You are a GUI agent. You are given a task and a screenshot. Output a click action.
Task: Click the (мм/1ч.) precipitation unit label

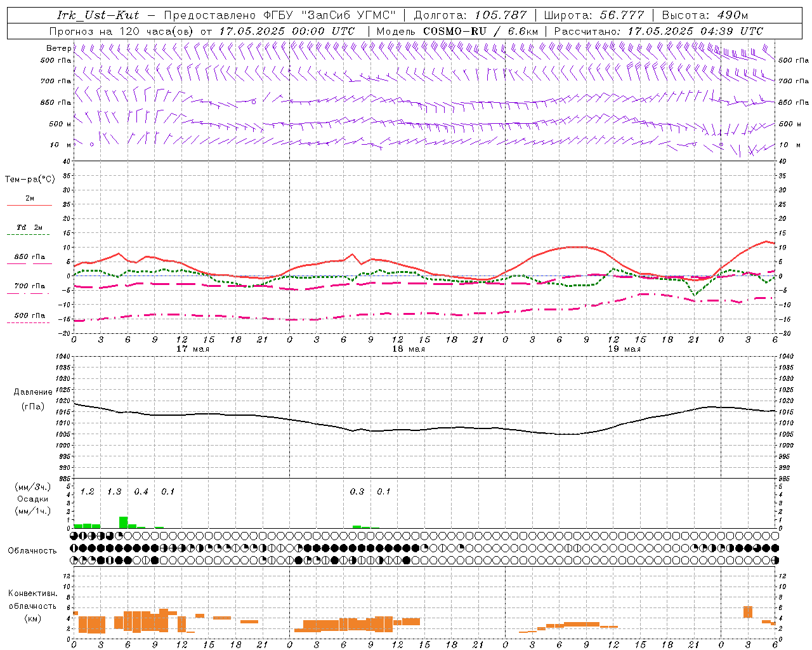33,511
